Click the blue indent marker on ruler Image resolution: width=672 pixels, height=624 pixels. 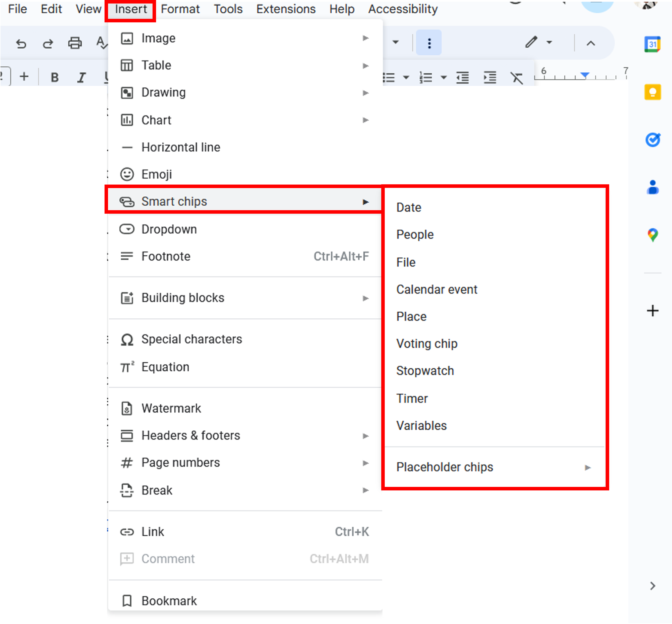pos(585,75)
